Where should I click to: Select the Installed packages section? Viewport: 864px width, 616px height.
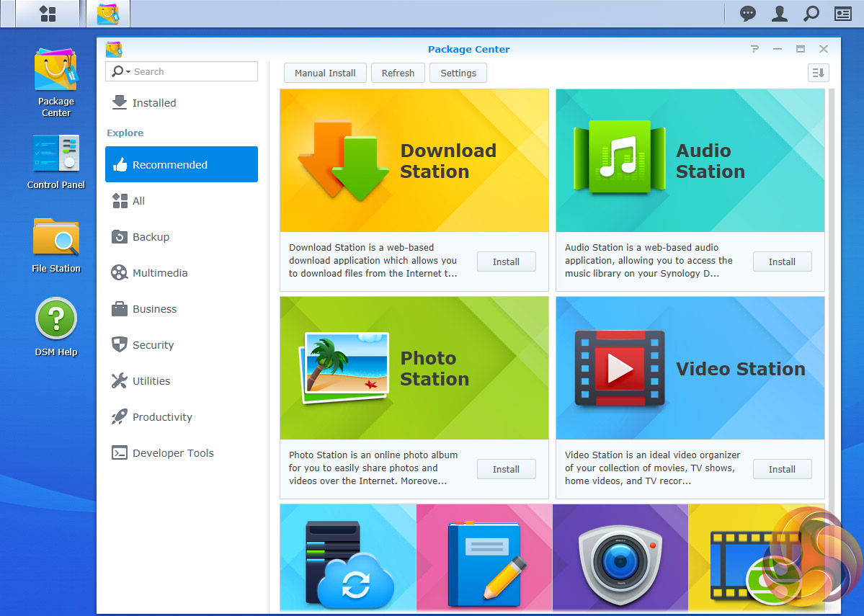[153, 103]
